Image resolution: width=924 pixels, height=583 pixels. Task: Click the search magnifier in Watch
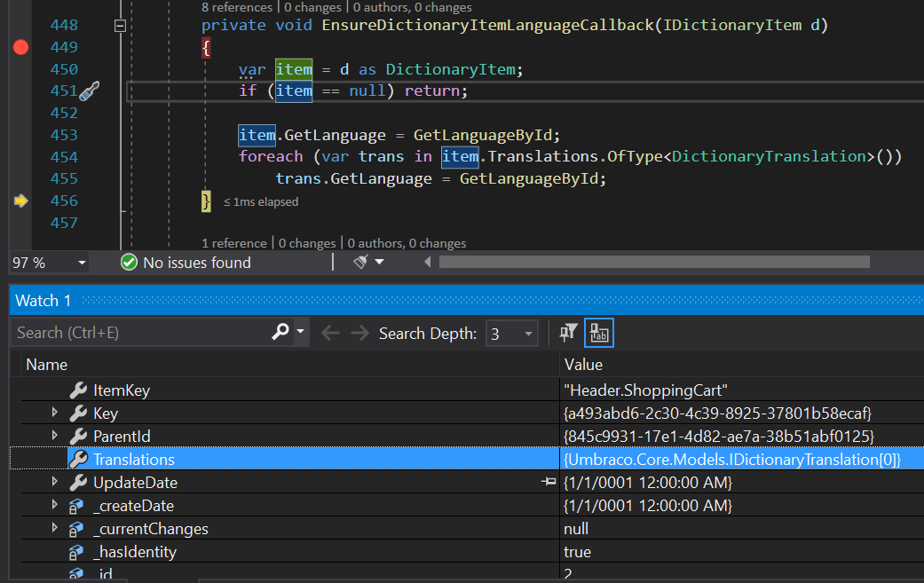click(x=280, y=332)
